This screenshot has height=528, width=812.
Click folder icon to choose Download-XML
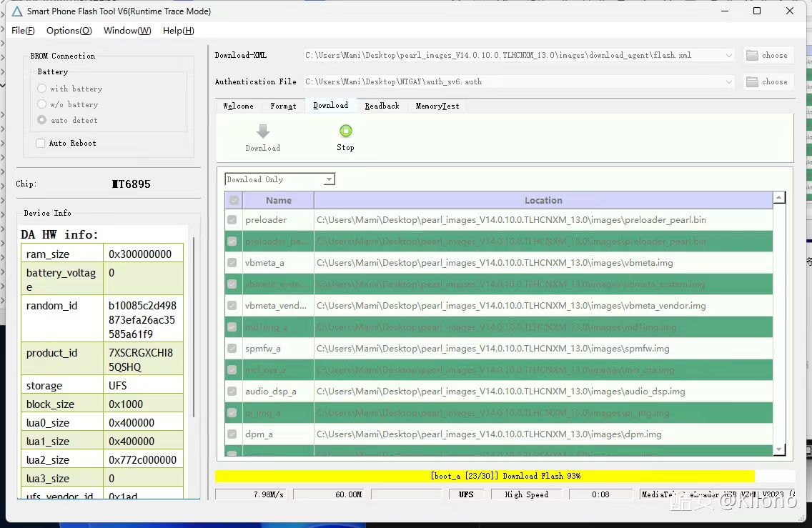tap(752, 56)
